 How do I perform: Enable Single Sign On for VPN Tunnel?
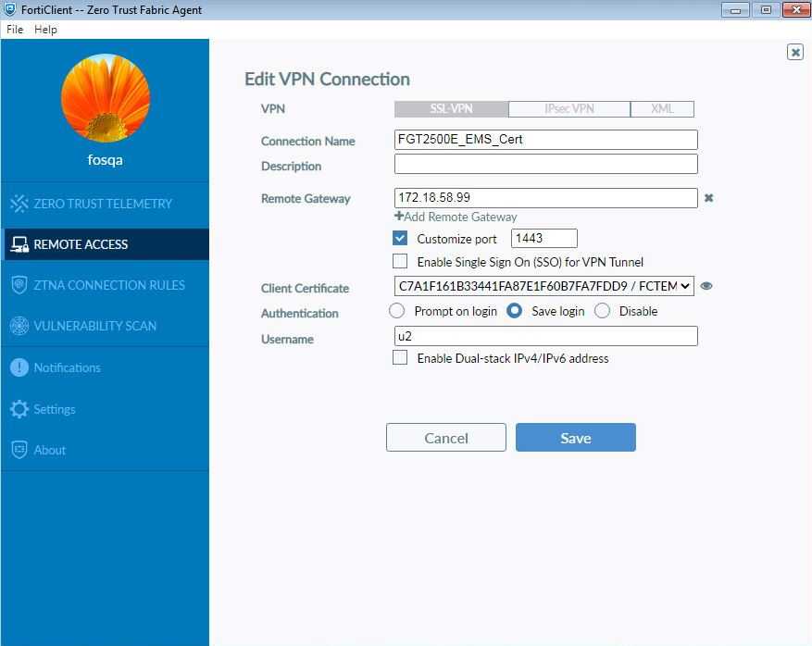[400, 261]
